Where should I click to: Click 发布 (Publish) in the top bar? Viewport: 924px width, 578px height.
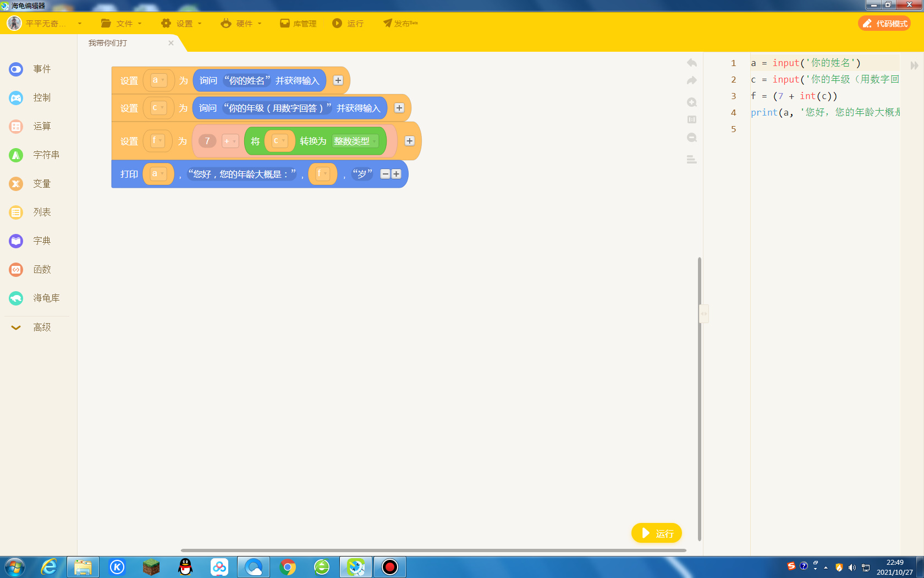[x=400, y=24]
